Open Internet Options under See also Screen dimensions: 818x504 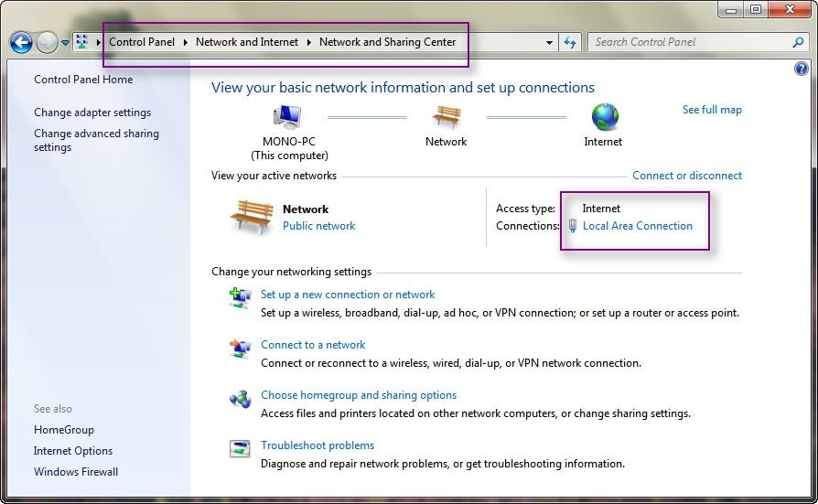click(73, 450)
